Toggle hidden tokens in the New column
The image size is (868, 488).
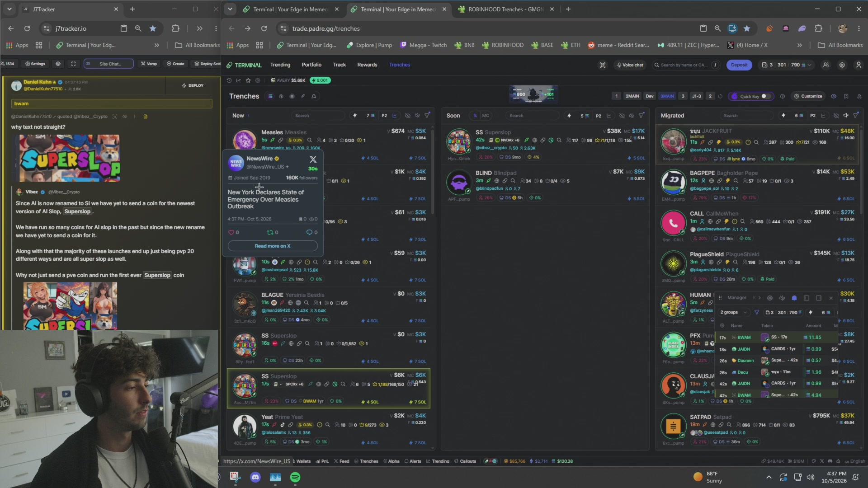pos(408,116)
